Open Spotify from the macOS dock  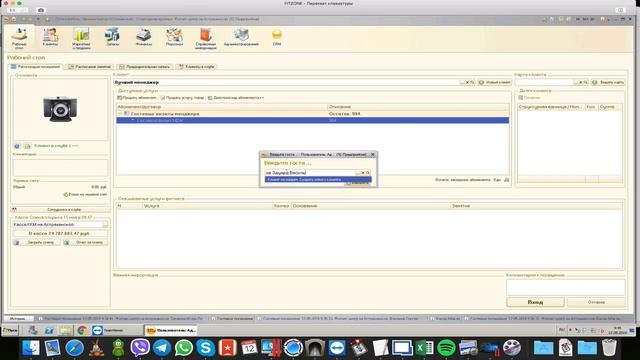(x=446, y=348)
